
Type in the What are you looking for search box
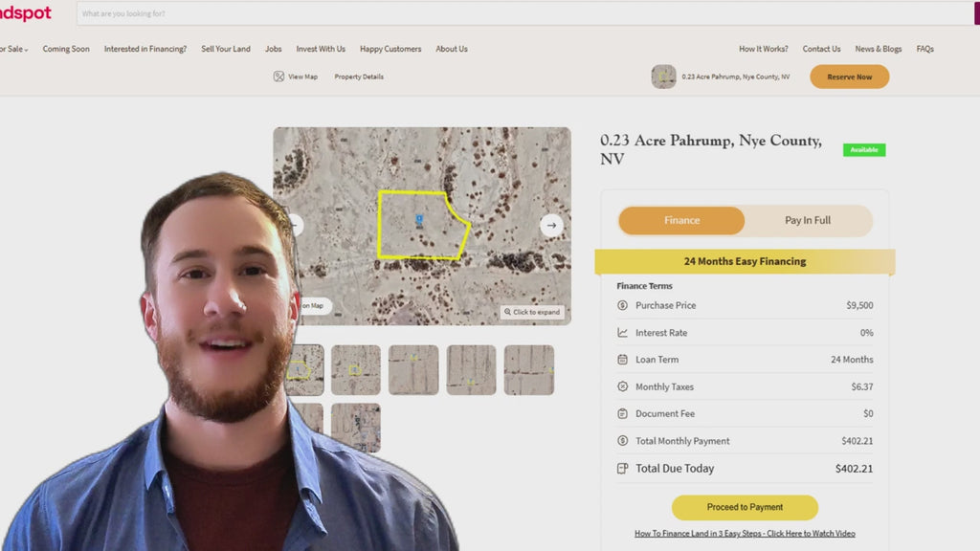pos(517,13)
